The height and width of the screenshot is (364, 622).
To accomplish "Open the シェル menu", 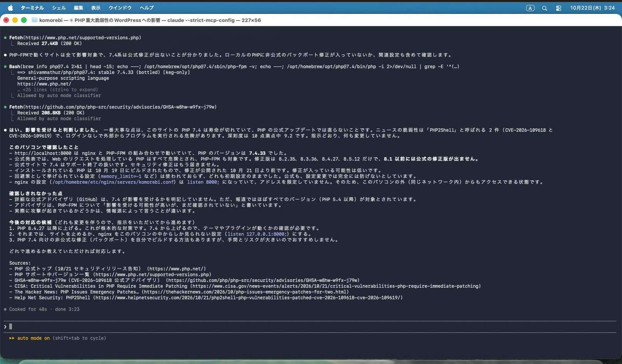I will click(x=59, y=8).
